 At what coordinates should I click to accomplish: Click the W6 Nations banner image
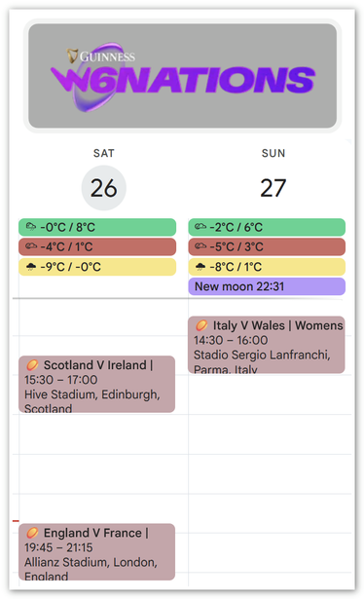click(182, 76)
